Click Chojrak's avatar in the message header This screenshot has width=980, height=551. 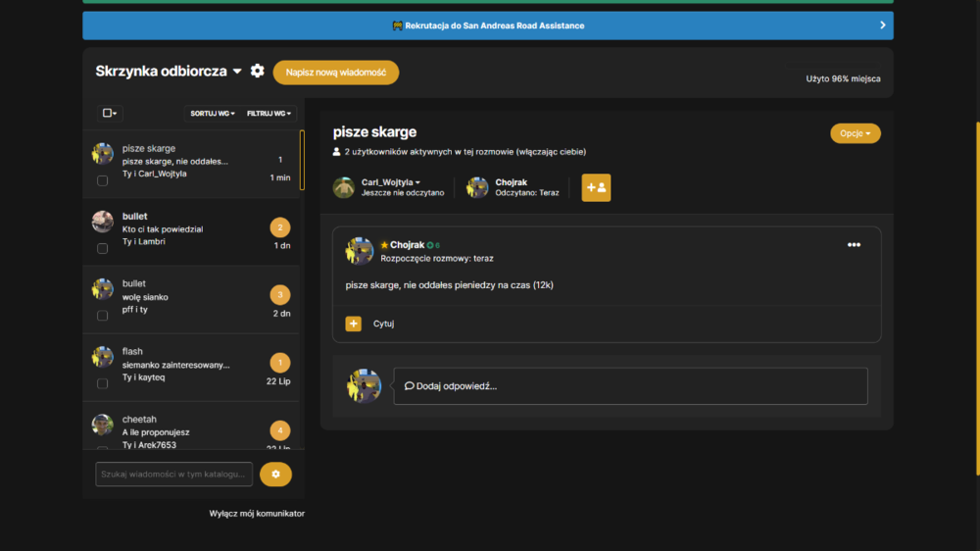pos(360,251)
